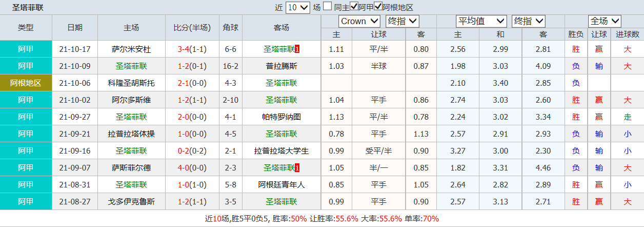Uncheck the 阿甲 league filter checkbox

[354, 7]
